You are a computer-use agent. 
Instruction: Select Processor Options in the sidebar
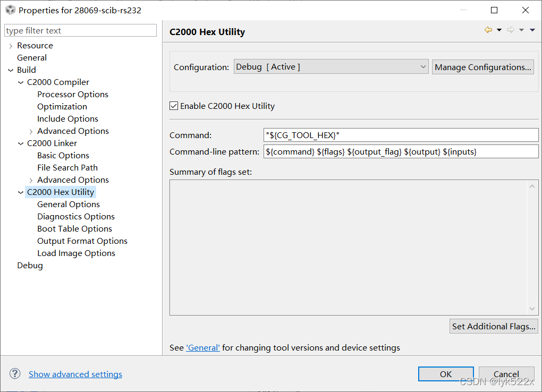(73, 94)
